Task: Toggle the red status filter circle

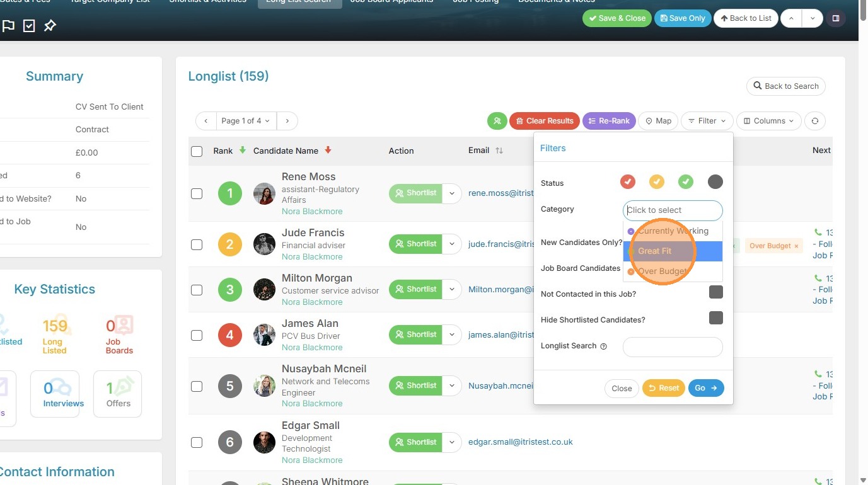Action: 628,182
